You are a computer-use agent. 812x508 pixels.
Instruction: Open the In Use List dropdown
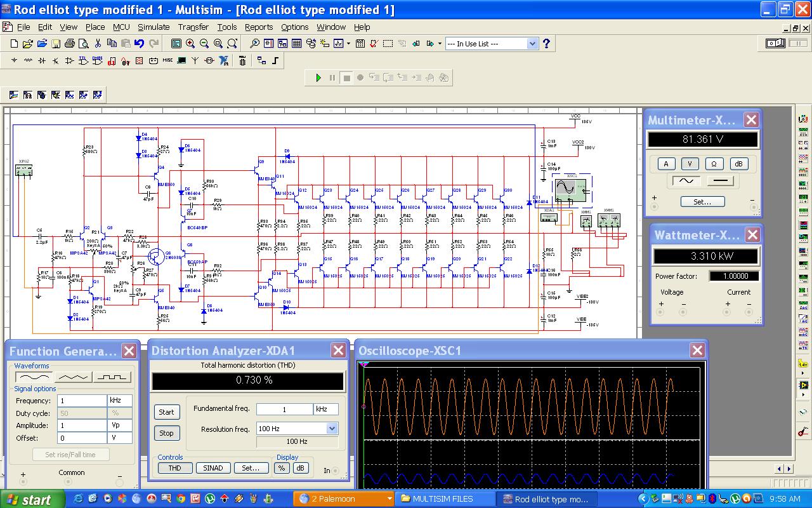click(532, 44)
